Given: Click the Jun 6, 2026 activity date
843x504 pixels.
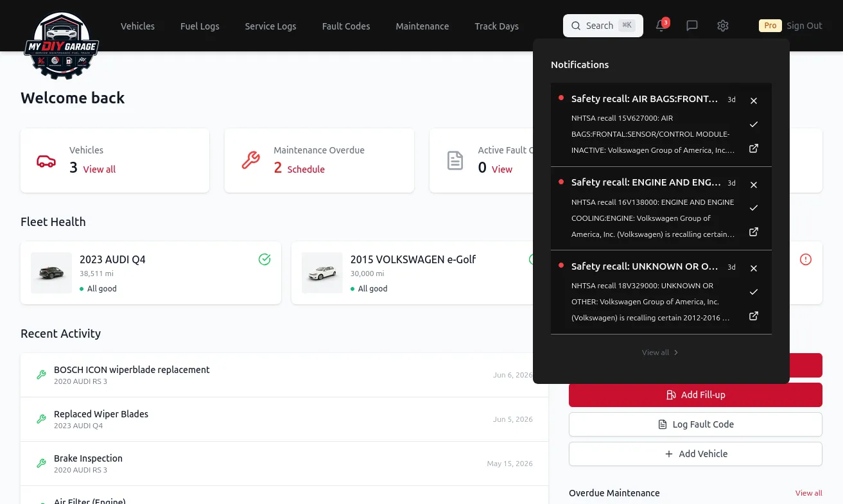Looking at the screenshot, I should tap(513, 375).
